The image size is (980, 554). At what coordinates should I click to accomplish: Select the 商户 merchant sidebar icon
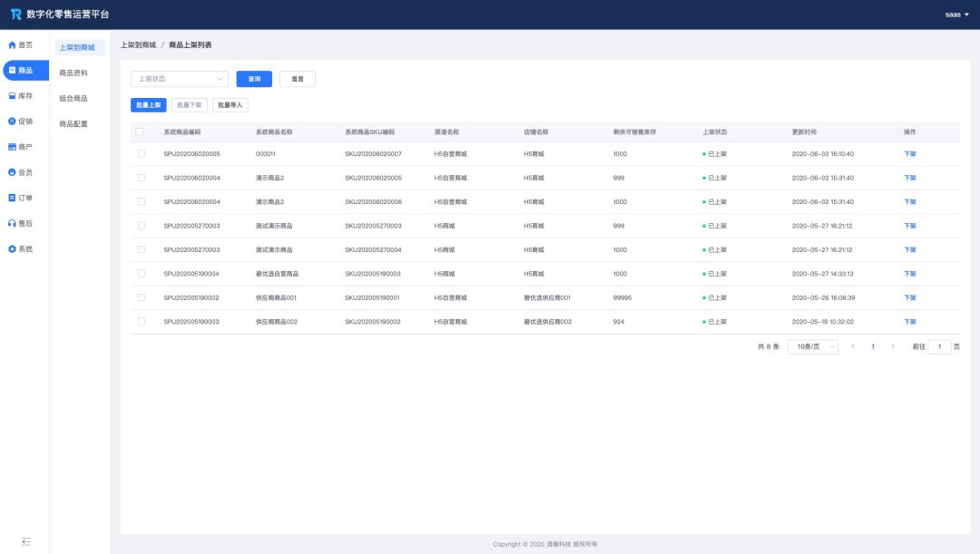12,147
